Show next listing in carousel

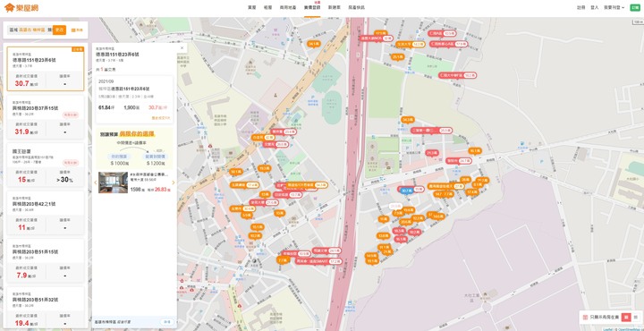174,182
